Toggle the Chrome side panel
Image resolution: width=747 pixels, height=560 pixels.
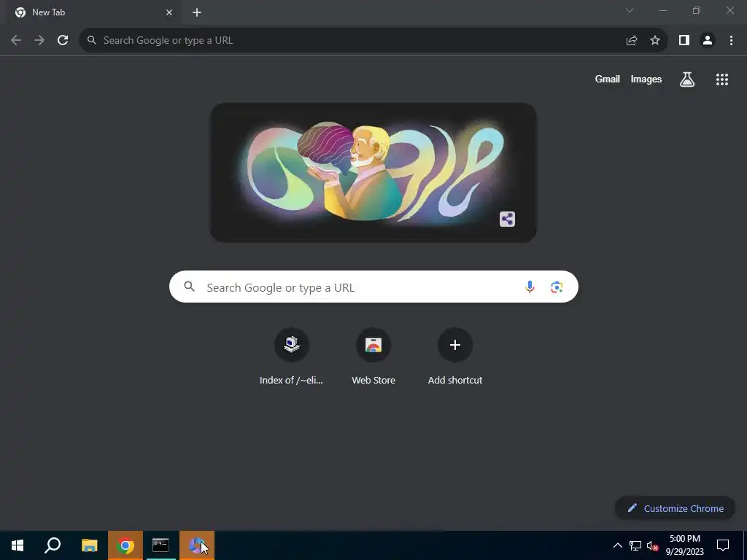(x=684, y=41)
